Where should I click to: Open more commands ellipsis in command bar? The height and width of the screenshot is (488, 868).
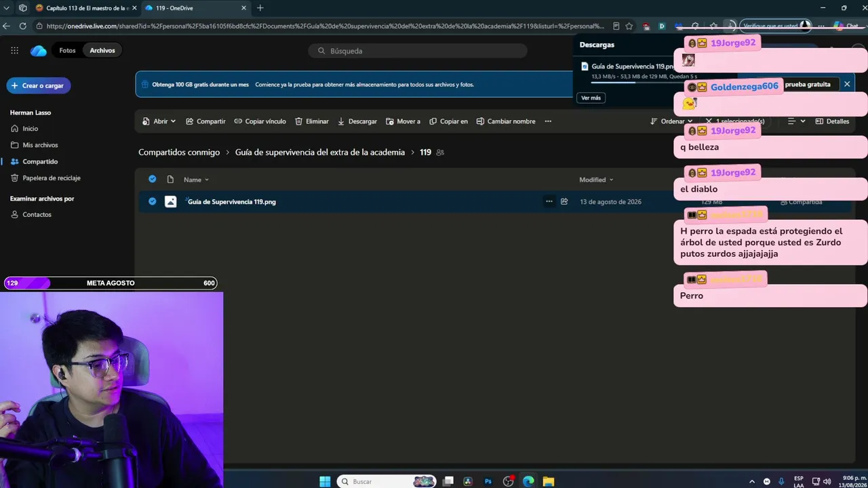(548, 121)
